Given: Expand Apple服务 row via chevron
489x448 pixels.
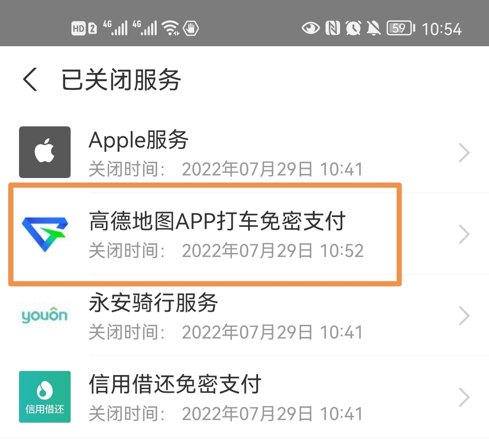Looking at the screenshot, I should click(x=465, y=153).
